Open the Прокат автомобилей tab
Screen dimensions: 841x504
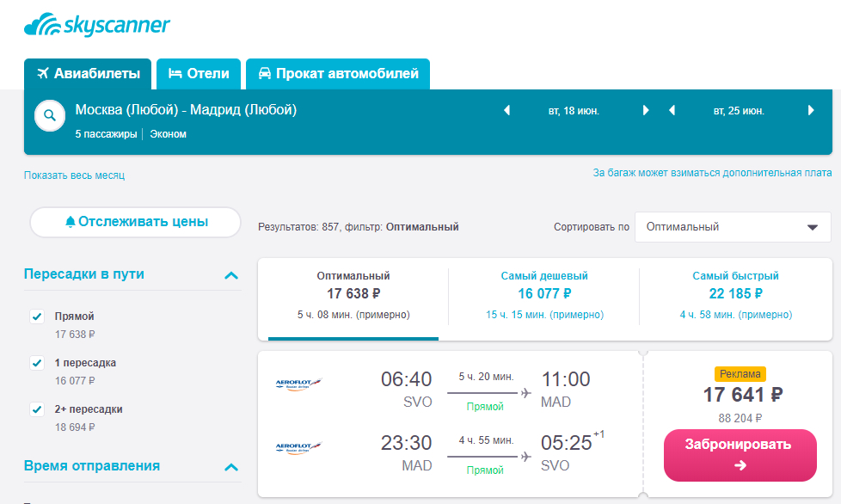pos(338,74)
